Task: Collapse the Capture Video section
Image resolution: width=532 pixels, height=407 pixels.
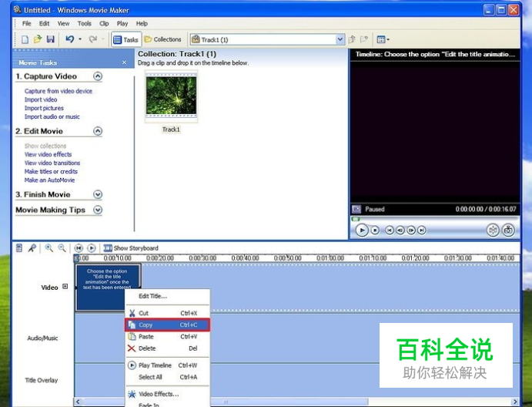Action: [x=98, y=76]
